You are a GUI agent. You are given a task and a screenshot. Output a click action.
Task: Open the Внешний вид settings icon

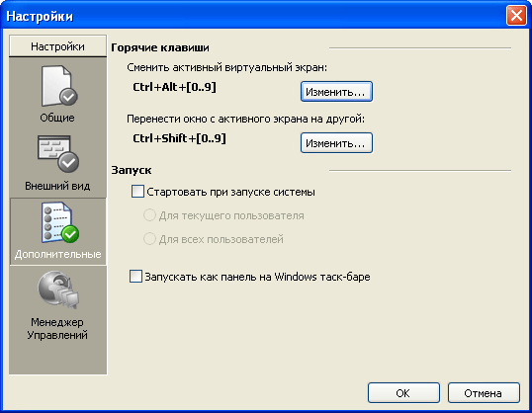coord(58,154)
